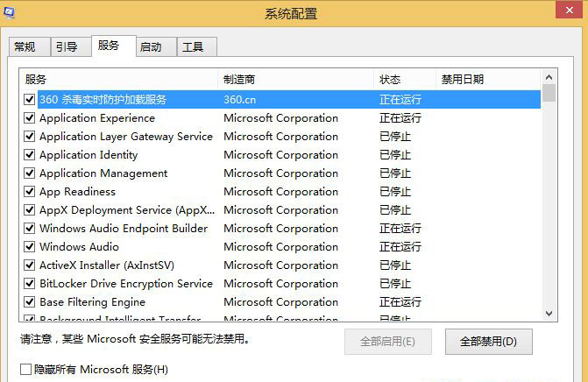Uncheck Windows Audio Endpoint Builder checkbox

(29, 228)
